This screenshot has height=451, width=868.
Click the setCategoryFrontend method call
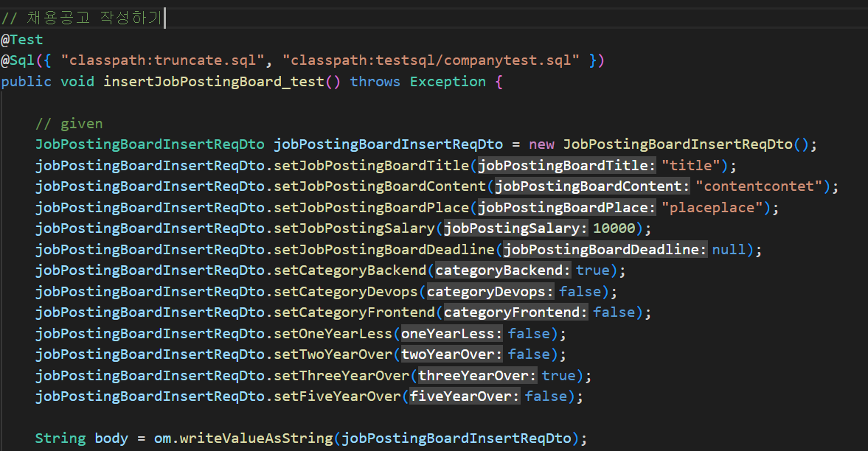point(354,312)
